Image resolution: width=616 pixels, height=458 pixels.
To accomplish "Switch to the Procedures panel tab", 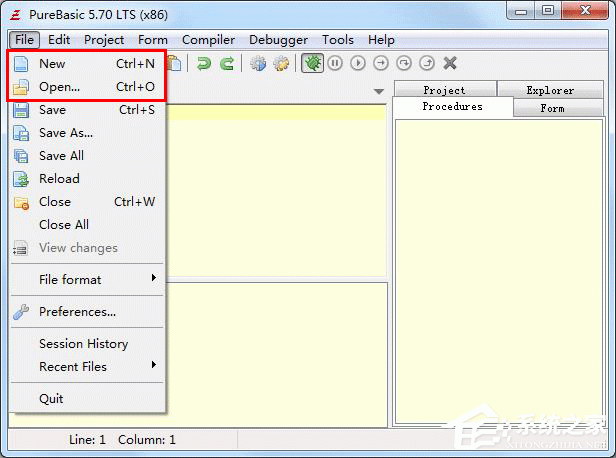I will [x=453, y=106].
